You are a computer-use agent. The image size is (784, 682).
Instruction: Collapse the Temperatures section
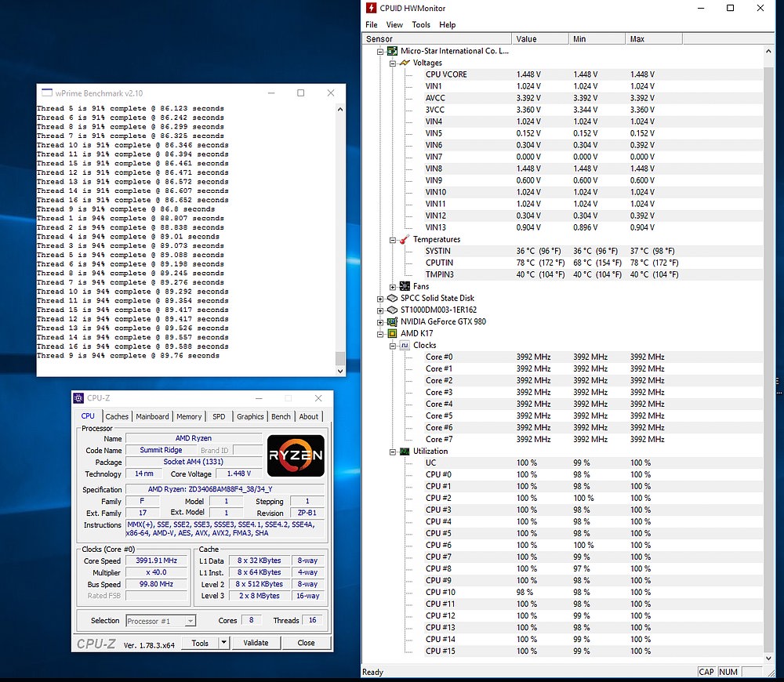(393, 240)
